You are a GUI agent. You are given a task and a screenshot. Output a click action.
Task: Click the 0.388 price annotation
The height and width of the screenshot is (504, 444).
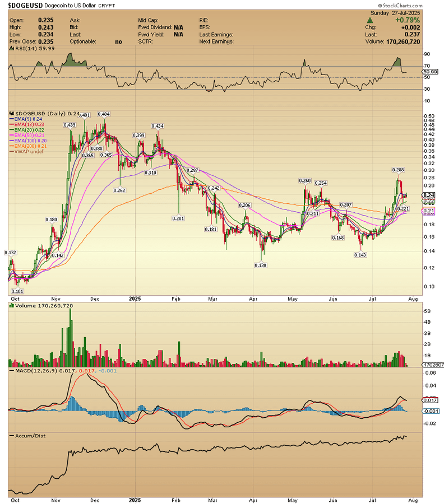pos(96,148)
